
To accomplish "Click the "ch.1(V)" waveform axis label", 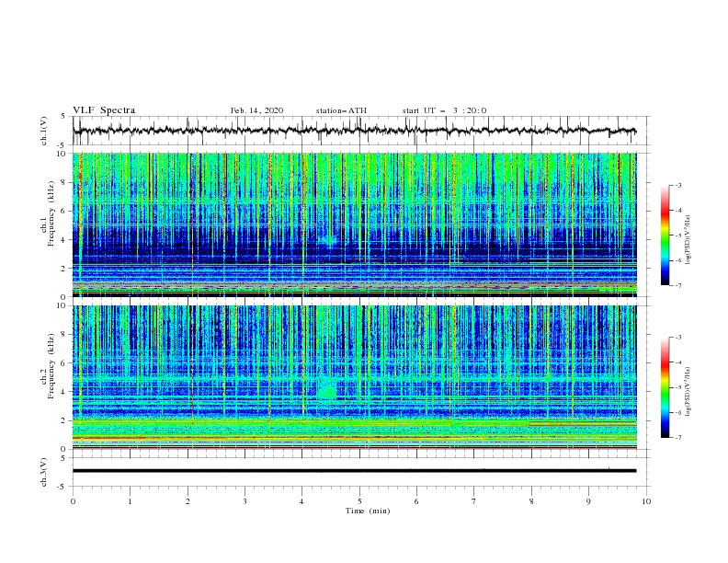I will (x=44, y=131).
